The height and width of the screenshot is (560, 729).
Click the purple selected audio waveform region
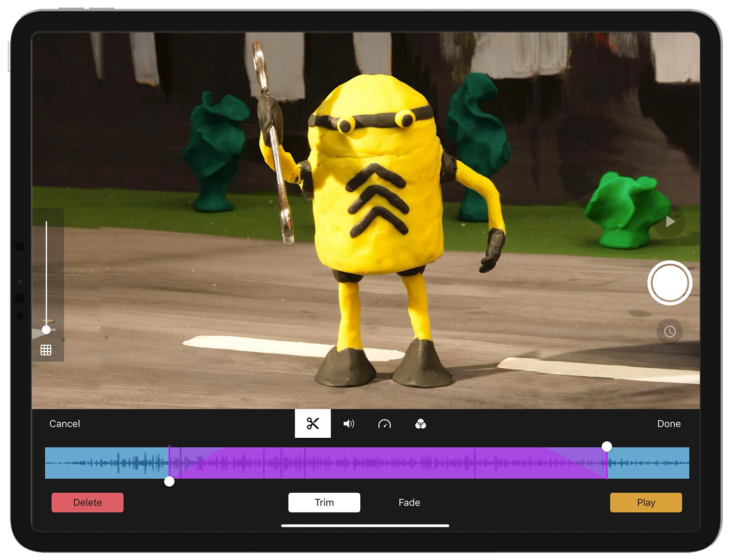click(x=388, y=463)
